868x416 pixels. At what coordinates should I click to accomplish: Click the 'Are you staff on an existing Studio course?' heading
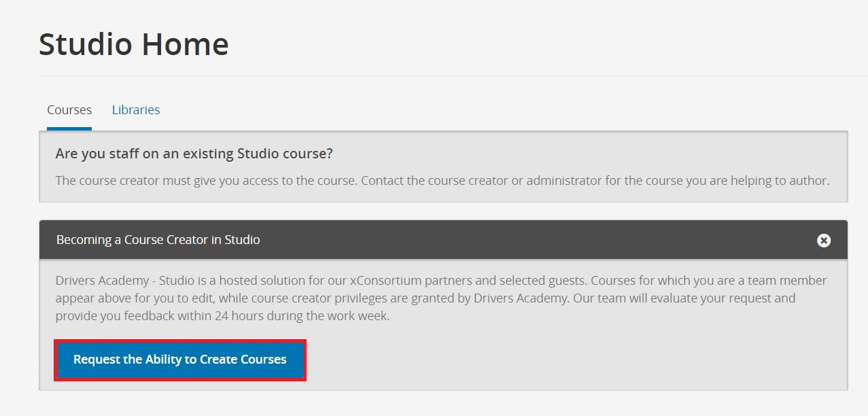click(194, 154)
